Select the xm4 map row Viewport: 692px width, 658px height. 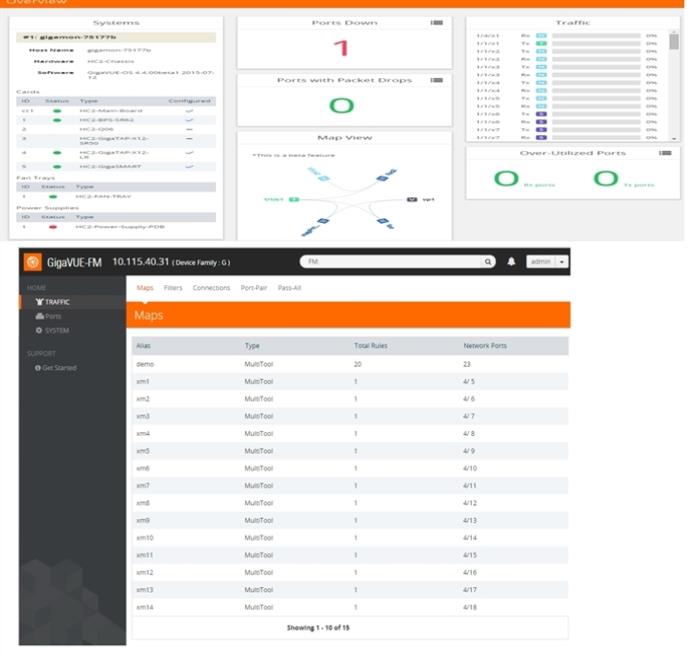(350, 434)
